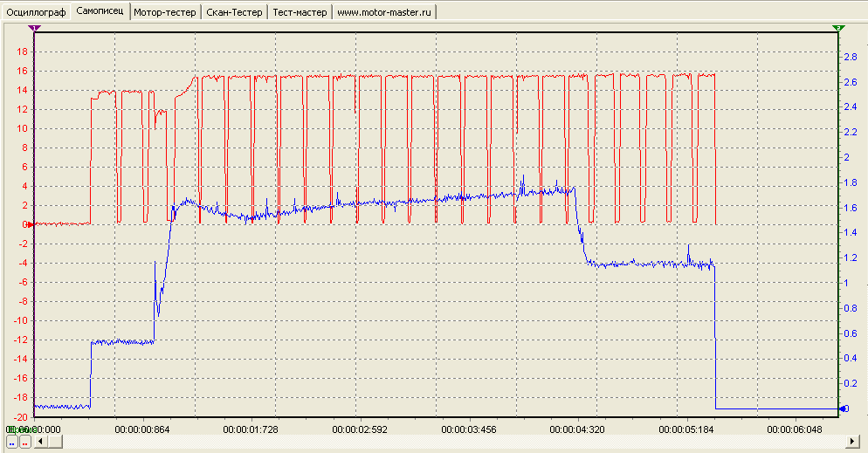Go to the Тест-мастер tab
Viewport: 868px width, 453px height.
[300, 12]
